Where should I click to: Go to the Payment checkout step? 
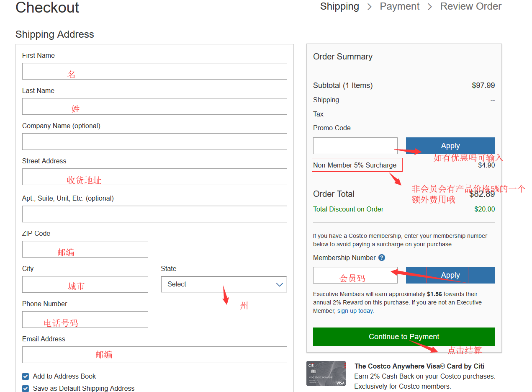[399, 7]
